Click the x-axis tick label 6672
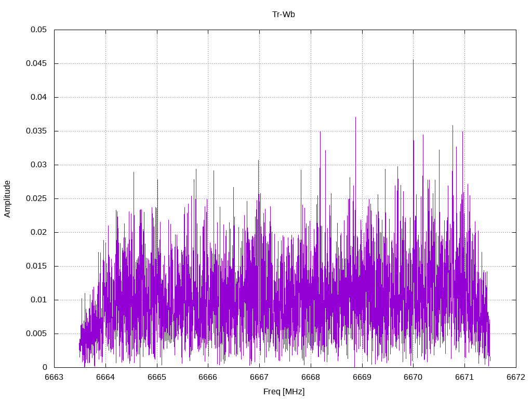This screenshot has height=399, width=532. 516,377
